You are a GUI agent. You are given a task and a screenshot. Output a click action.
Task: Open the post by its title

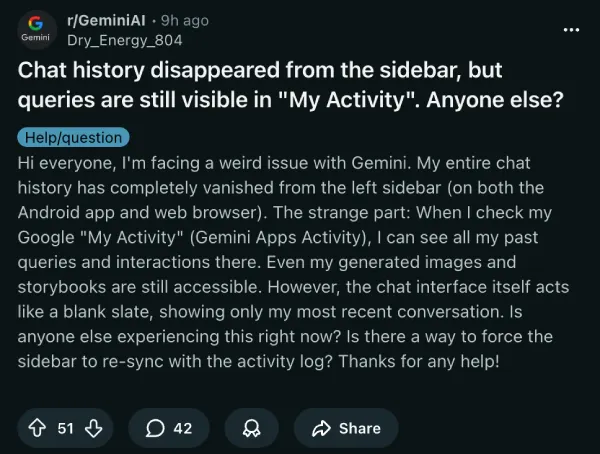coord(280,86)
